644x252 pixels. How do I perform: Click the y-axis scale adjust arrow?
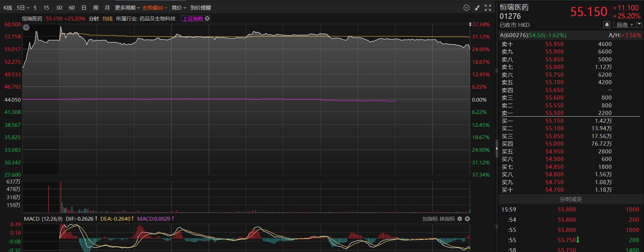pos(470,25)
